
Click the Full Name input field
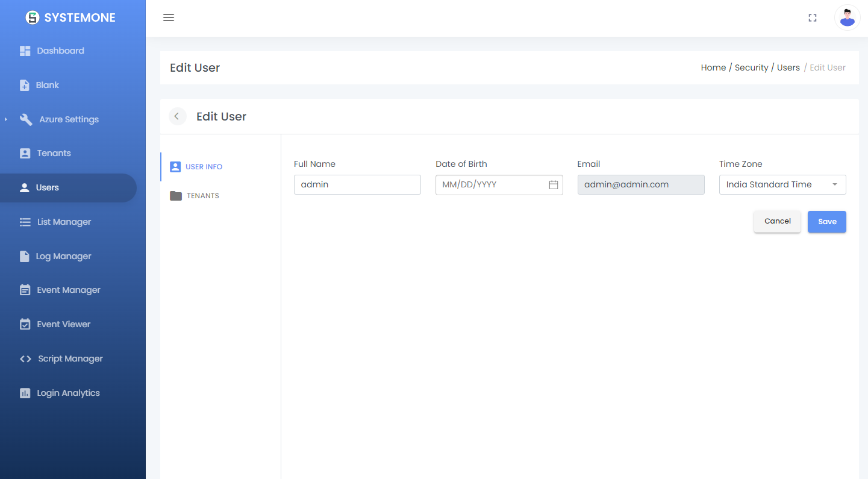click(357, 185)
